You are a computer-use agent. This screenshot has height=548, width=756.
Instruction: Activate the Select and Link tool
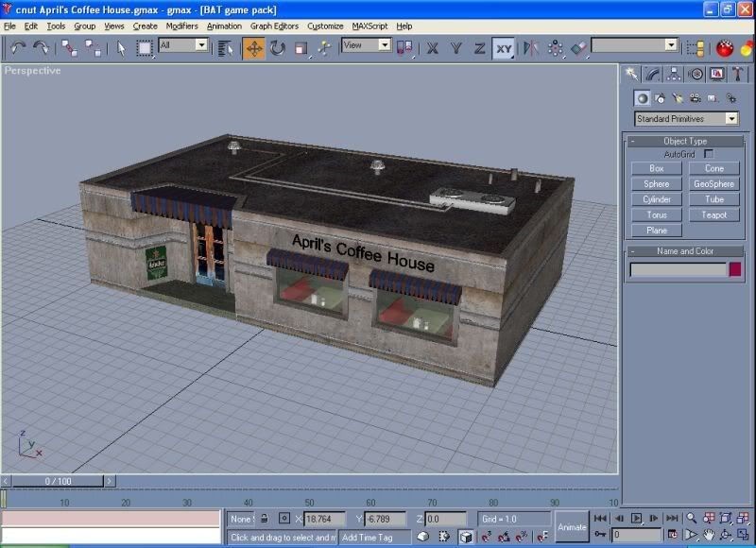tap(69, 48)
